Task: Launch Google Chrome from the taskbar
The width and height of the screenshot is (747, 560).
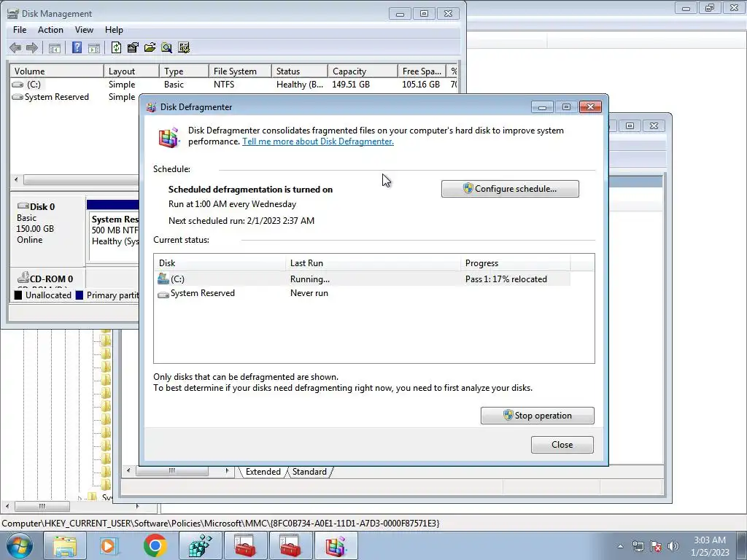Action: pyautogui.click(x=155, y=545)
